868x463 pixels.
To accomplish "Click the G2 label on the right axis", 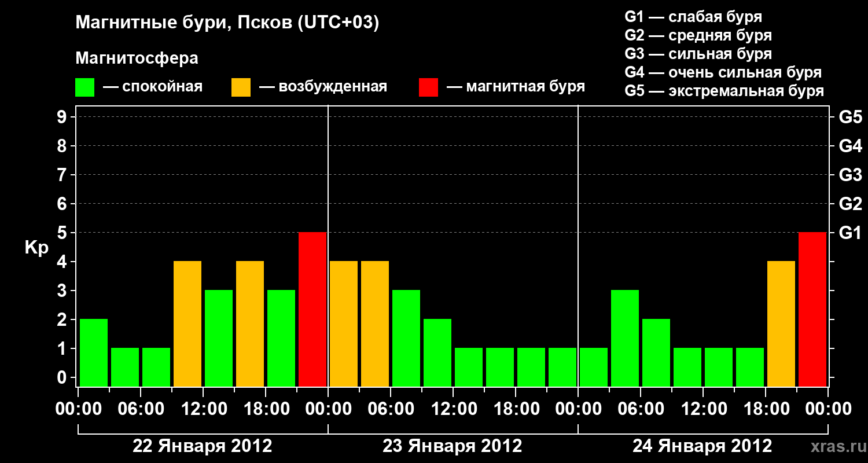I will pyautogui.click(x=850, y=204).
